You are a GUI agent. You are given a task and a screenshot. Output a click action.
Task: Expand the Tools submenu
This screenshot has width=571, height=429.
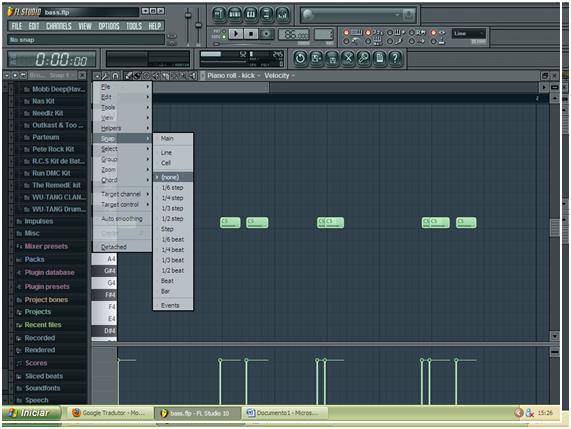pyautogui.click(x=122, y=107)
